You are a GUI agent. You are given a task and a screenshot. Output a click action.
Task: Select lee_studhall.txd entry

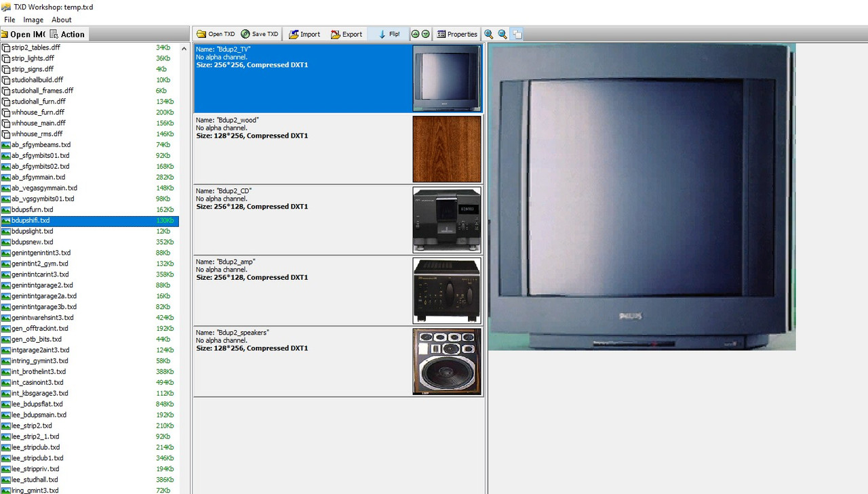click(90, 480)
